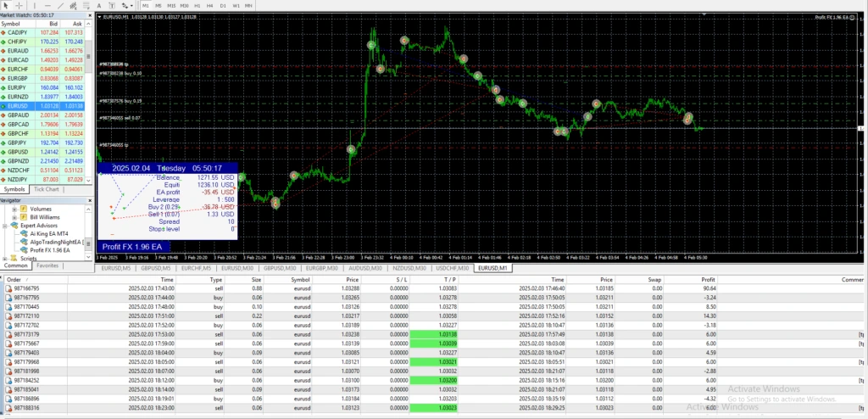Switch chart to M15 timeframe
The height and width of the screenshot is (419, 868).
[x=170, y=5]
